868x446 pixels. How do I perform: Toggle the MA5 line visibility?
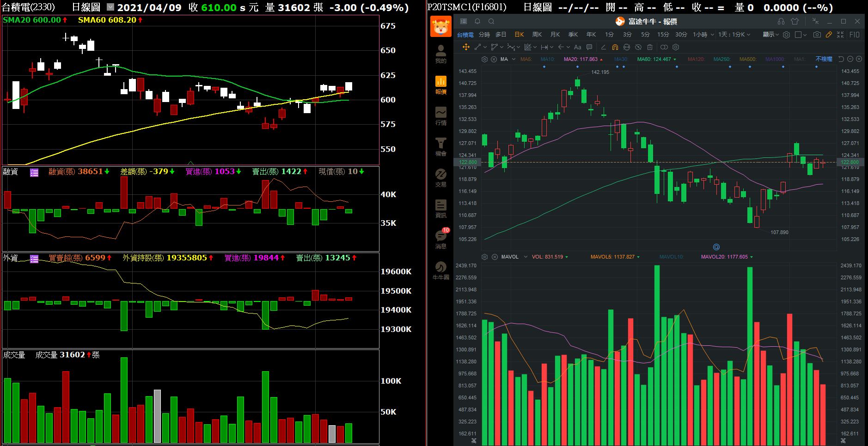point(526,59)
